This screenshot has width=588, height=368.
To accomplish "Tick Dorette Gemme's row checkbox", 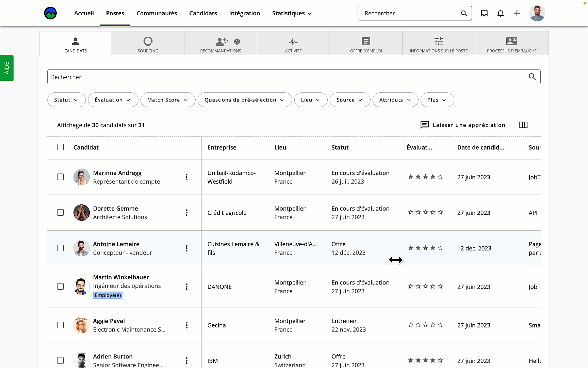I will coord(60,212).
